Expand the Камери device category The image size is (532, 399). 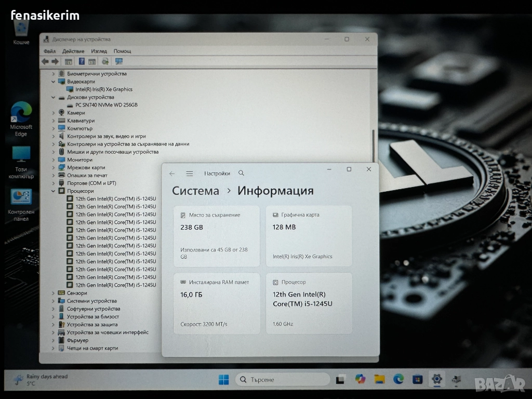point(53,113)
